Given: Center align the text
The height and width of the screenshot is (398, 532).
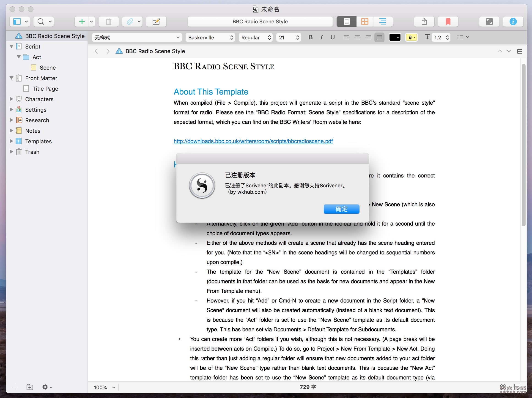Looking at the screenshot, I should [357, 37].
